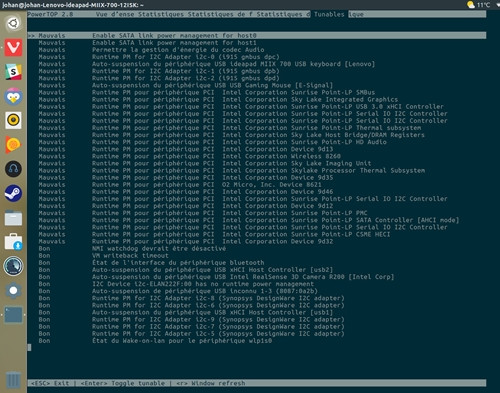500x393 pixels.
Task: Open the Ubuntu Dash search launcher
Action: 13,23
